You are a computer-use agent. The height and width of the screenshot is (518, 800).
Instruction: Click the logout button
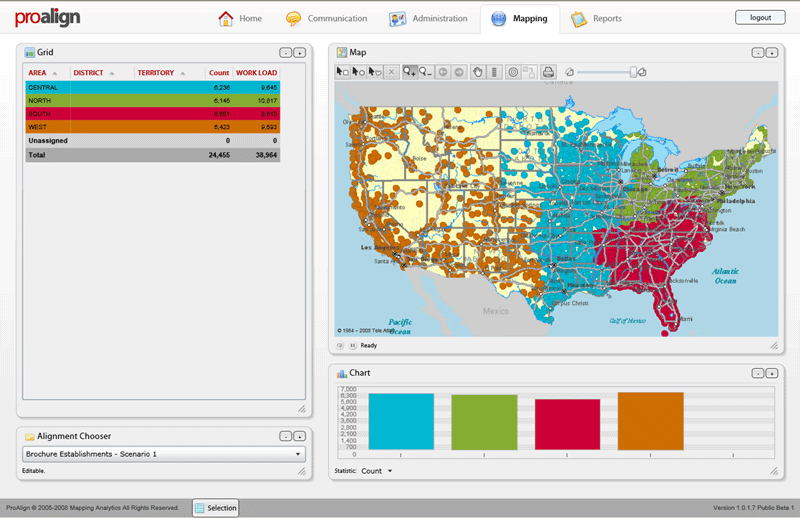pyautogui.click(x=760, y=17)
